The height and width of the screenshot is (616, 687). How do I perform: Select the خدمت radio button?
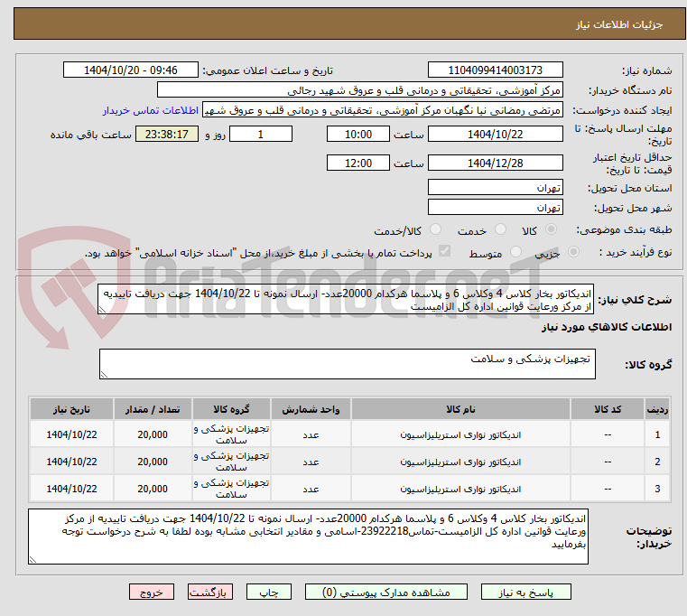point(500,229)
